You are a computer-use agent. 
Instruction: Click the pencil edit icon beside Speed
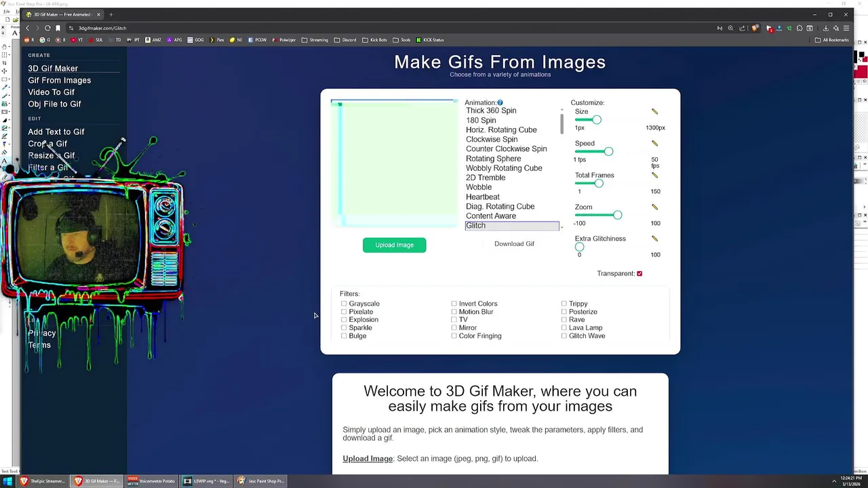[x=654, y=143]
